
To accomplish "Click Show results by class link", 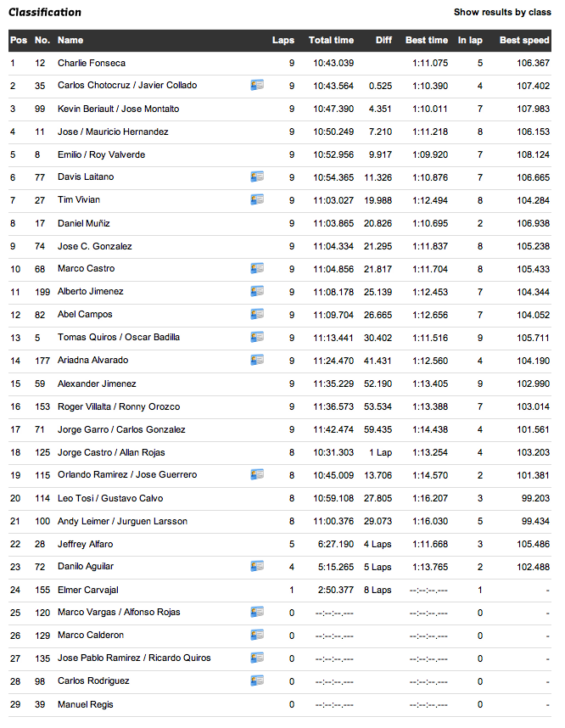I will pyautogui.click(x=502, y=12).
